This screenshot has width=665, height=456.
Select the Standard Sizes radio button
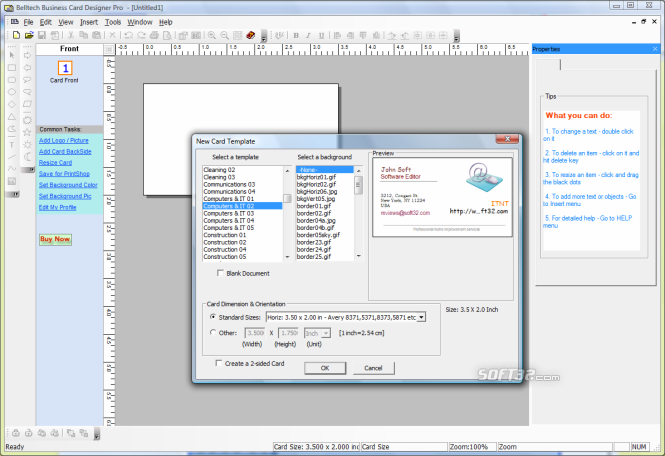213,317
